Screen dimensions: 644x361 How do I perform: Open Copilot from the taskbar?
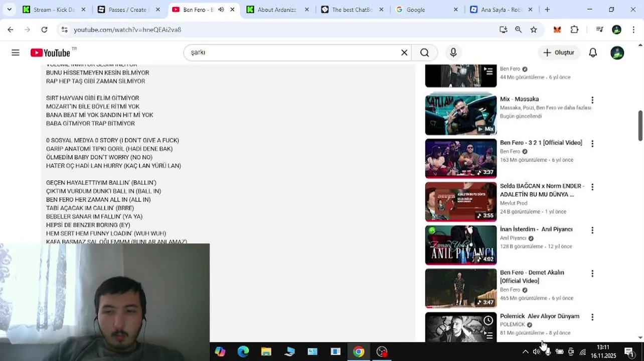(x=220, y=351)
